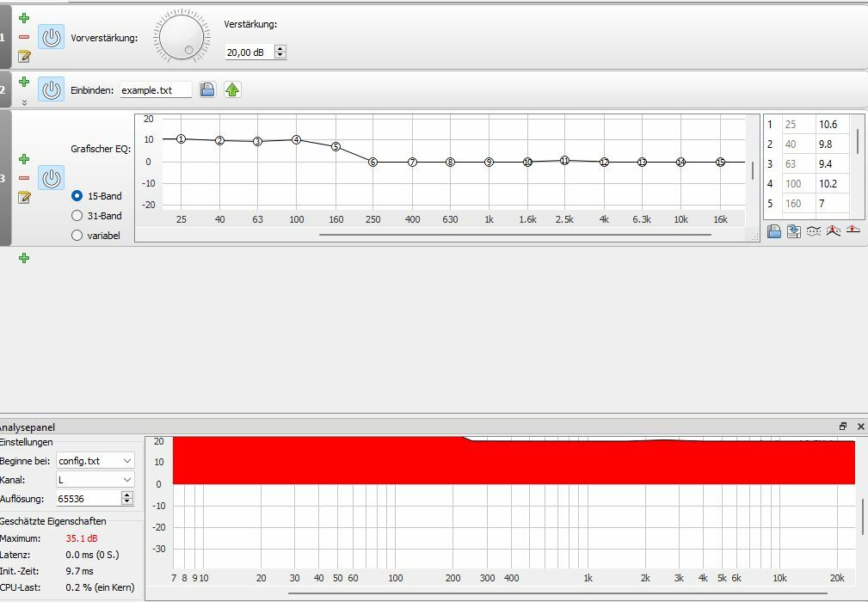868x602 pixels.
Task: Click the analysis graph vertical scrollbar
Action: click(x=863, y=517)
